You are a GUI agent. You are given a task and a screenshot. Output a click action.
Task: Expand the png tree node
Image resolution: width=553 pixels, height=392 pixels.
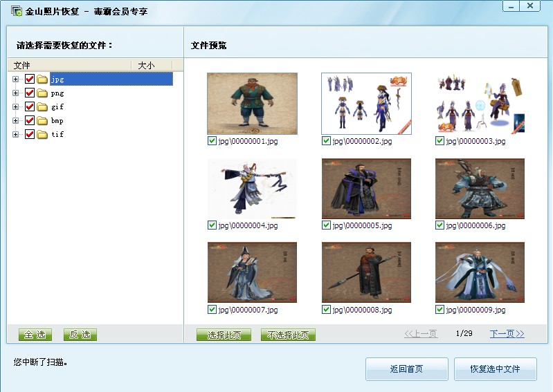(15, 93)
